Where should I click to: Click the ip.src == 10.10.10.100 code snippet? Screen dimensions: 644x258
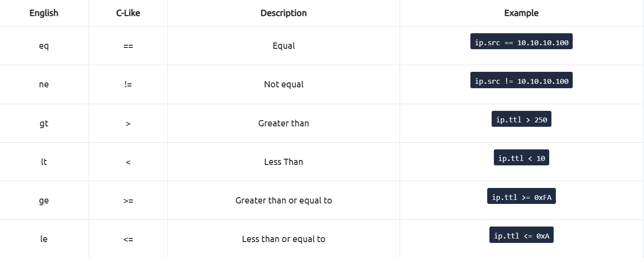(x=521, y=41)
